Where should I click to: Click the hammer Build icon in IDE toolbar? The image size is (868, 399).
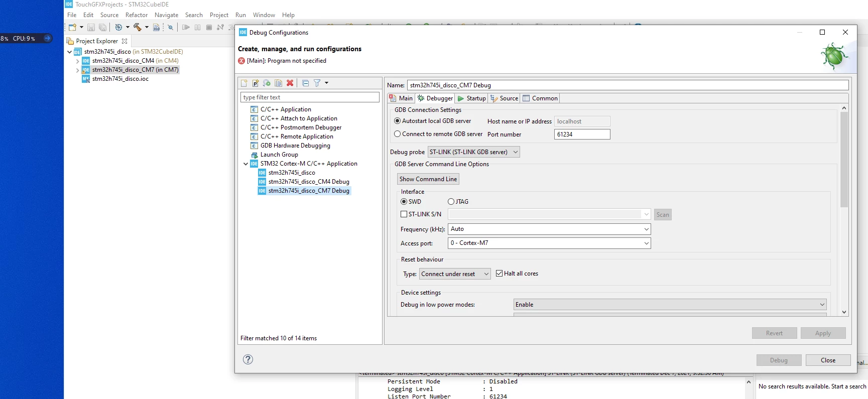137,27
